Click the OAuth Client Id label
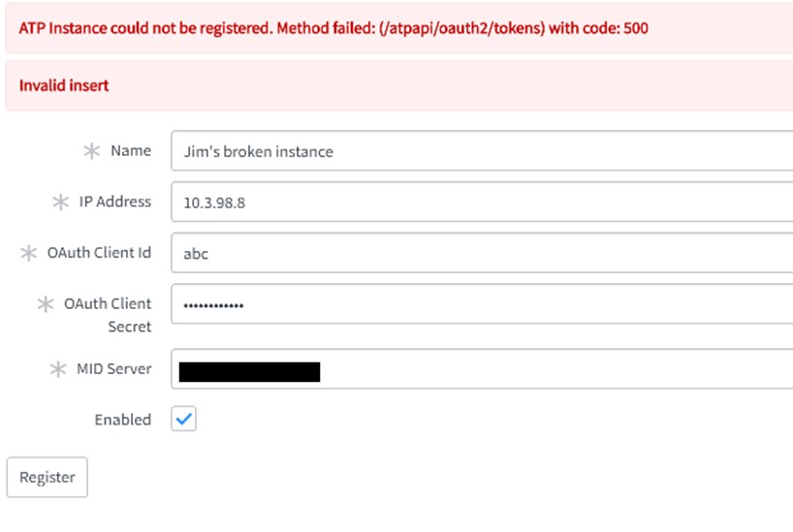 coord(99,253)
